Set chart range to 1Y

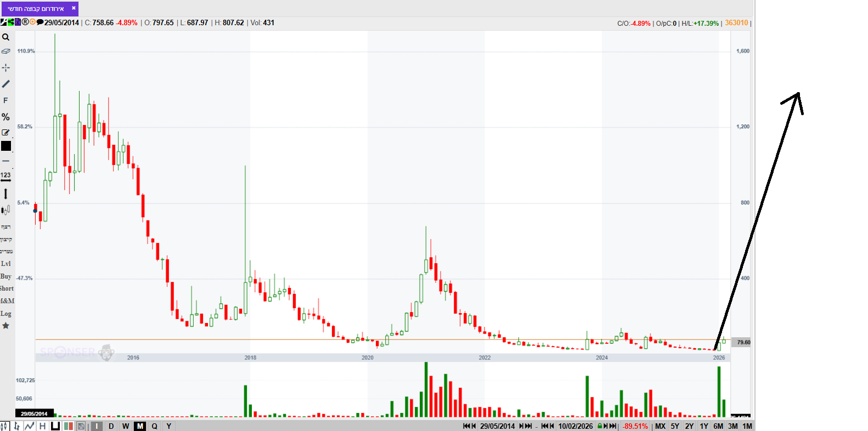click(x=704, y=426)
